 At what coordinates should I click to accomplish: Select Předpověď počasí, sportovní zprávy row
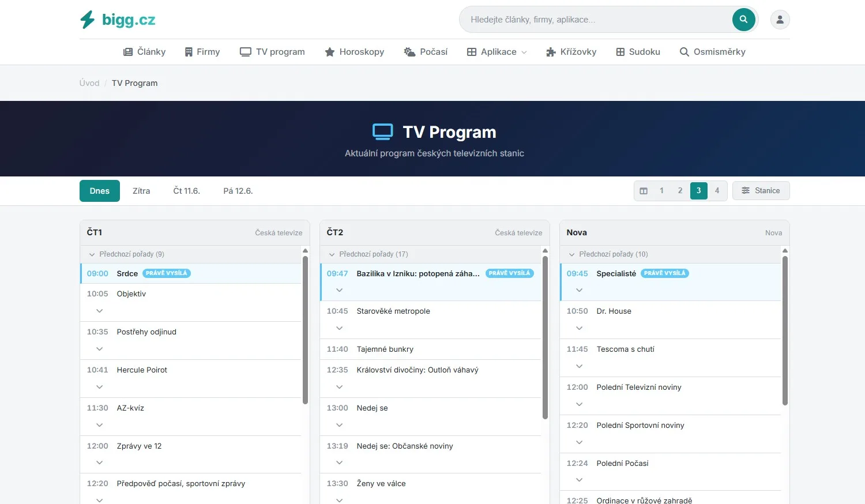point(191,489)
